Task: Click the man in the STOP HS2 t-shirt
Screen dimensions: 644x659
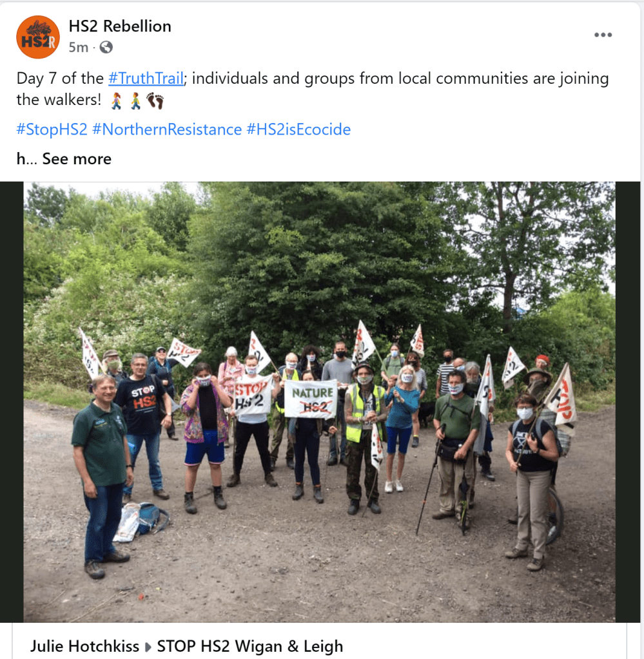Action: [143, 425]
